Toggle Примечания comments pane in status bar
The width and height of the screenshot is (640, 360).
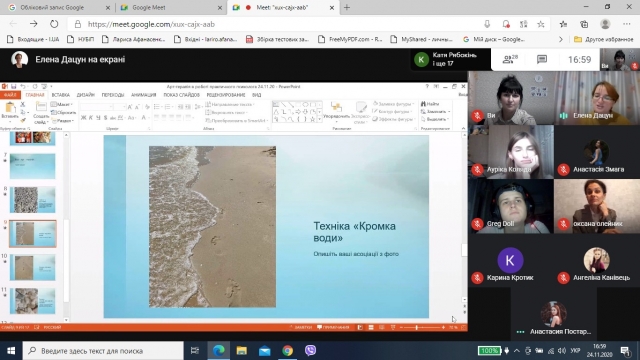(333, 327)
